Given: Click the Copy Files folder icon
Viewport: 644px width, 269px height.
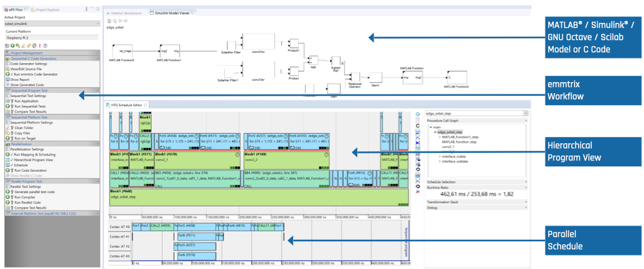Looking at the screenshot, I should 7,133.
